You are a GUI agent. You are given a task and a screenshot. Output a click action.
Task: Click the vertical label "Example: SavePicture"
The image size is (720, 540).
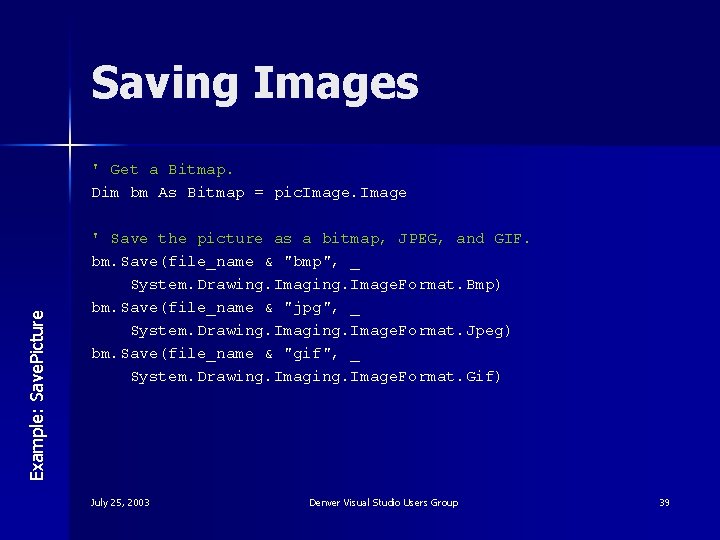[x=37, y=396]
